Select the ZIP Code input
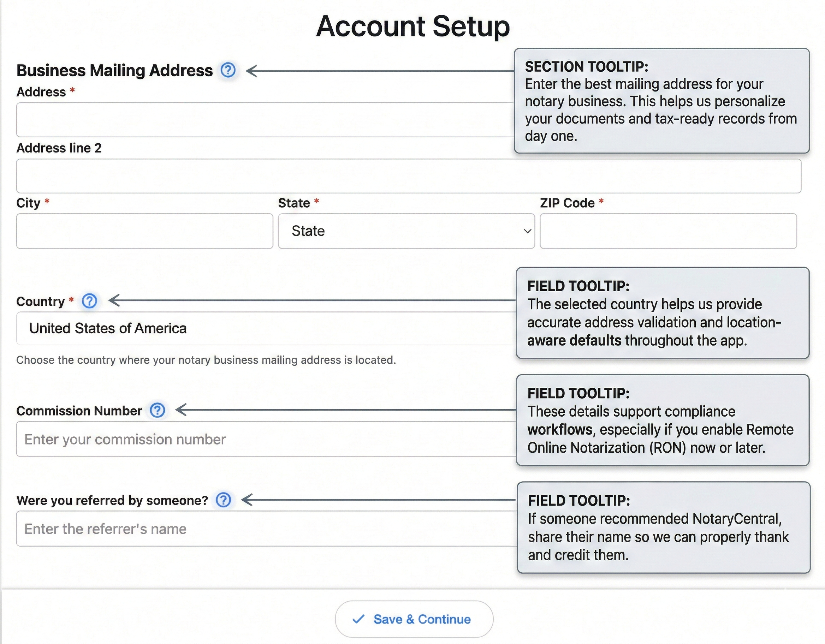This screenshot has width=825, height=644. click(x=668, y=231)
